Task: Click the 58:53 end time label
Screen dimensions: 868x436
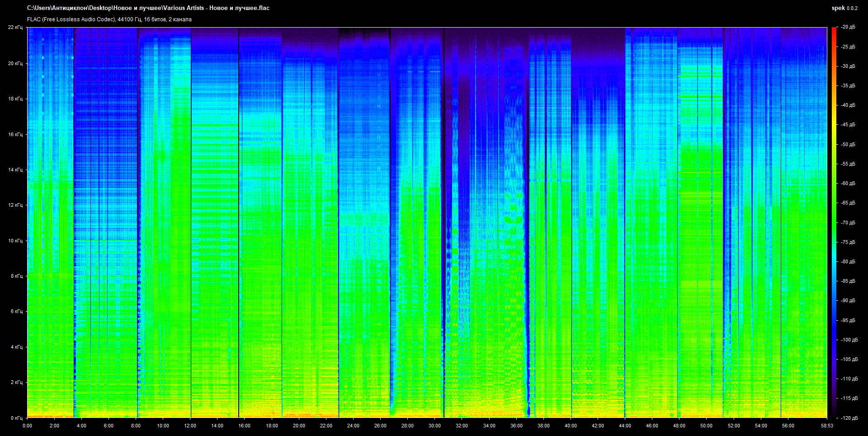Action: 827,426
